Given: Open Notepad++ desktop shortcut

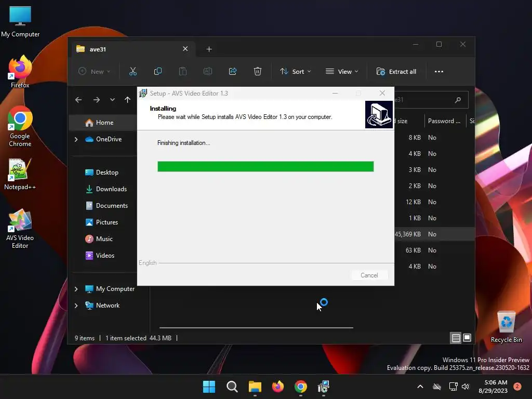Looking at the screenshot, I should point(20,175).
